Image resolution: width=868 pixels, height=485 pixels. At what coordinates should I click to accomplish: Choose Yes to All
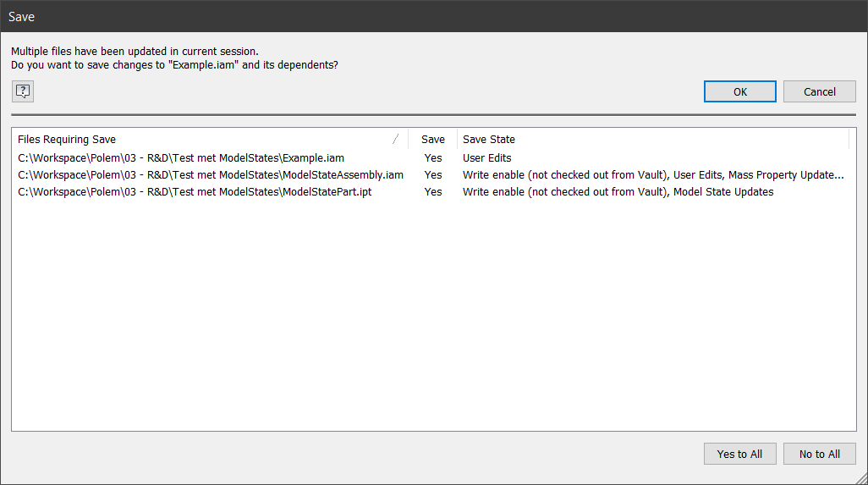739,454
